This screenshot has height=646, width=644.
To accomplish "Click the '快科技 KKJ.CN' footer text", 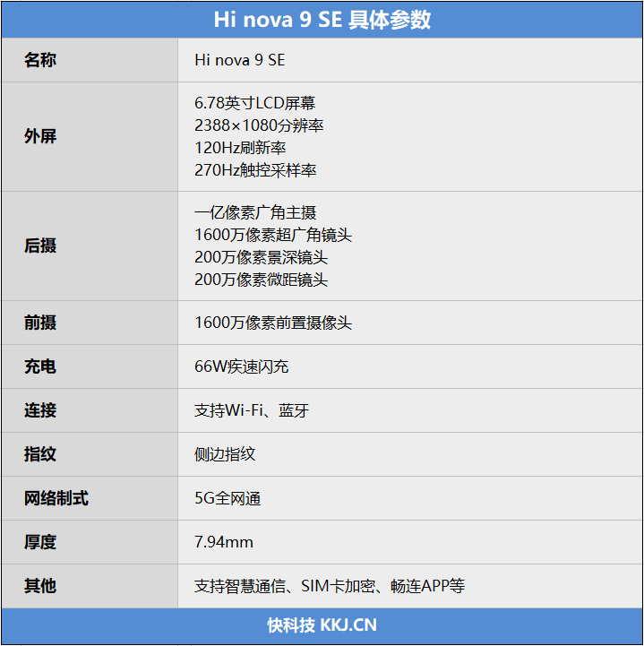I will tap(322, 625).
